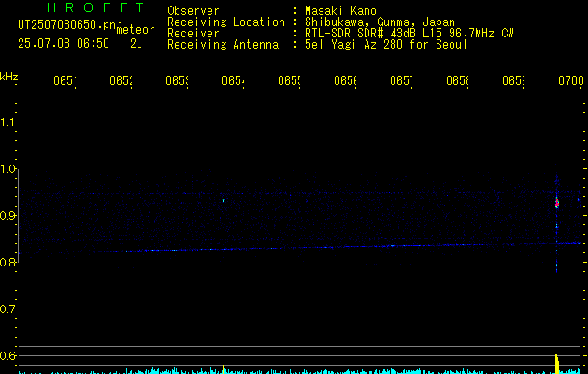Click the gray vertical bar beside the 0.9 label
Image resolution: width=588 pixels, height=374 pixels.
click(19, 216)
